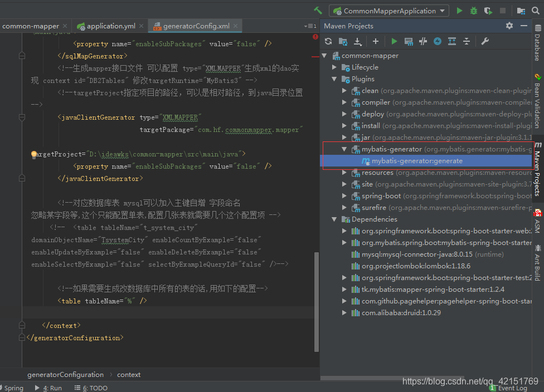Select mybatis-generator:generate goal

pyautogui.click(x=426, y=161)
